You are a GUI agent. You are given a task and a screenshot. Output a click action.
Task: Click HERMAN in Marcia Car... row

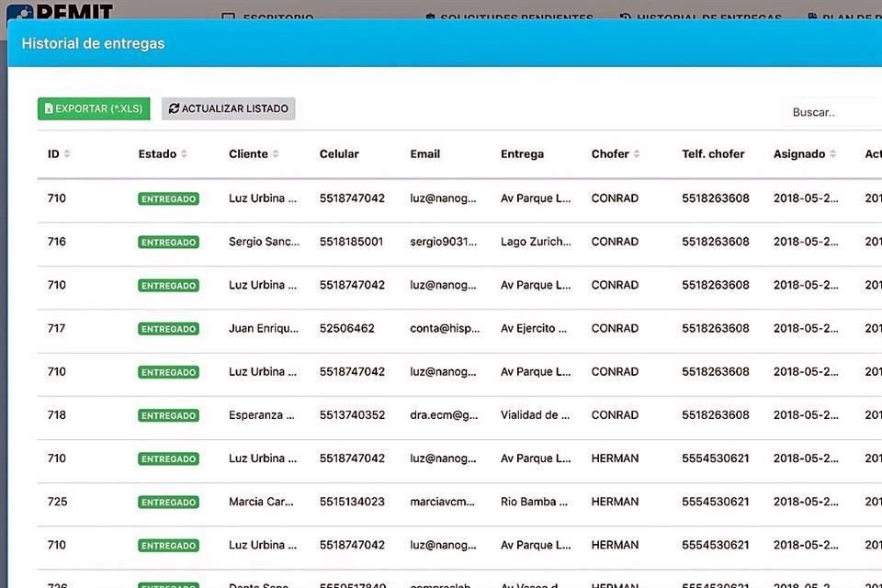pyautogui.click(x=615, y=502)
